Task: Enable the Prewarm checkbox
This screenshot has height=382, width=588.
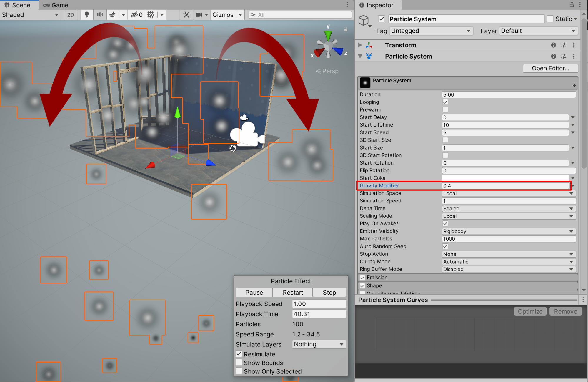Action: click(x=445, y=110)
